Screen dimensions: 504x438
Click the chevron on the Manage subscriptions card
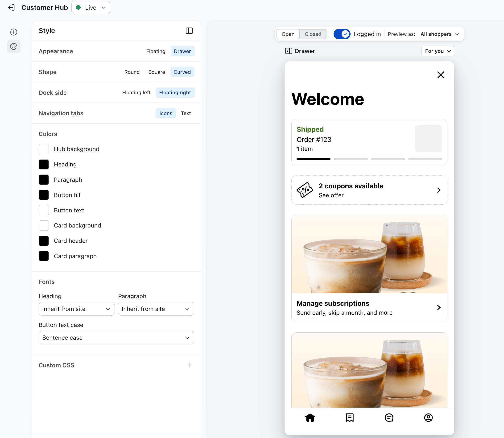coord(439,307)
